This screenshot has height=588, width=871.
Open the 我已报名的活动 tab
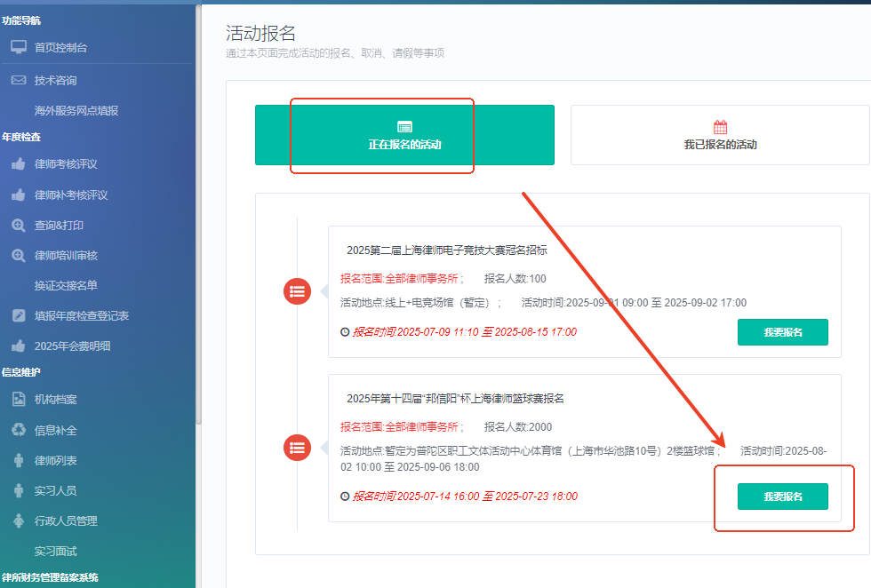720,136
